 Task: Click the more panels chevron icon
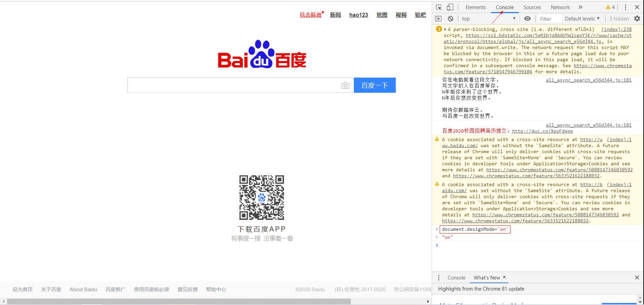tap(581, 7)
